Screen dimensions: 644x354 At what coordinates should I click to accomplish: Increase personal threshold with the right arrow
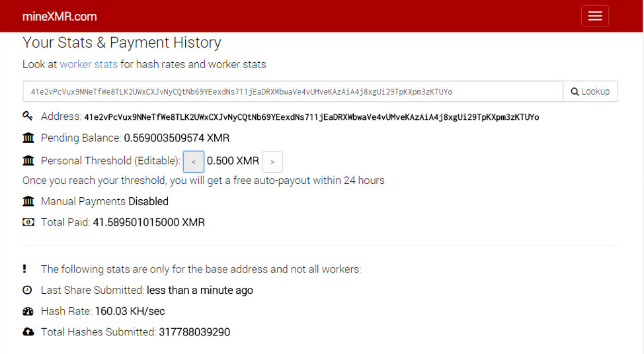pos(272,161)
